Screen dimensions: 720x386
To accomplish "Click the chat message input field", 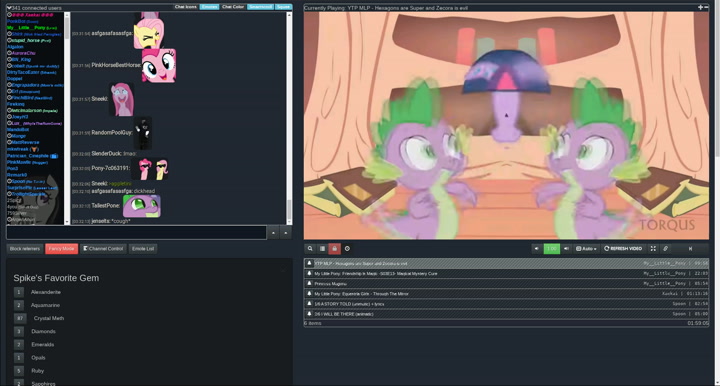I will pyautogui.click(x=136, y=232).
